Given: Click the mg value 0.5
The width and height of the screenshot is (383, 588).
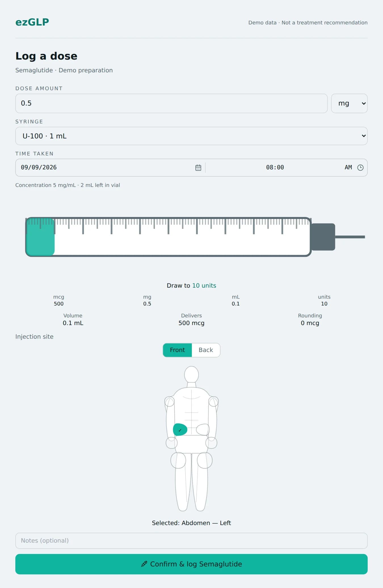Looking at the screenshot, I should tap(147, 304).
